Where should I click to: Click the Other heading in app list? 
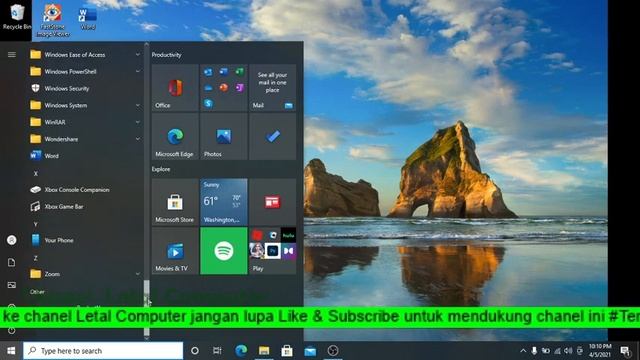pos(37,291)
